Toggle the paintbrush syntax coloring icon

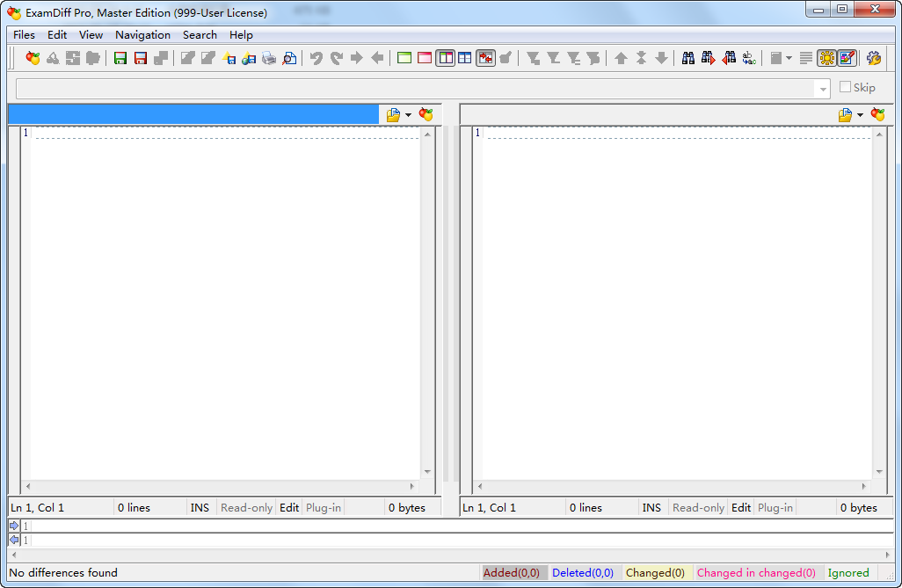pyautogui.click(x=847, y=58)
